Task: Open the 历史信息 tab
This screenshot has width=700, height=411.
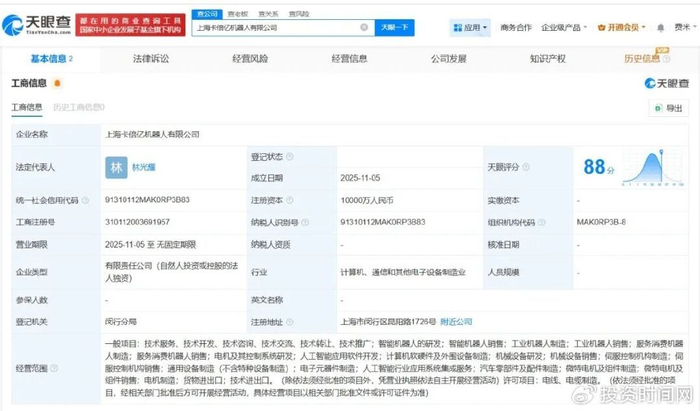Action: [x=642, y=59]
